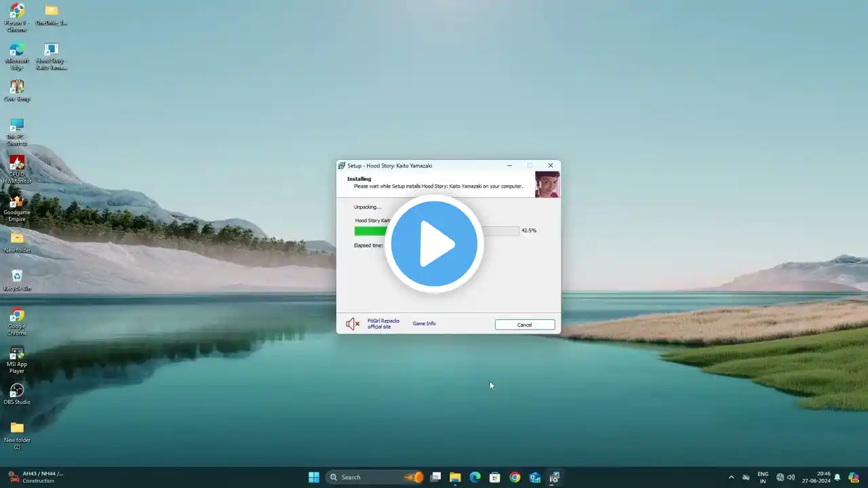Select the OBS Studio desktop icon
The image size is (868, 488).
tap(17, 394)
